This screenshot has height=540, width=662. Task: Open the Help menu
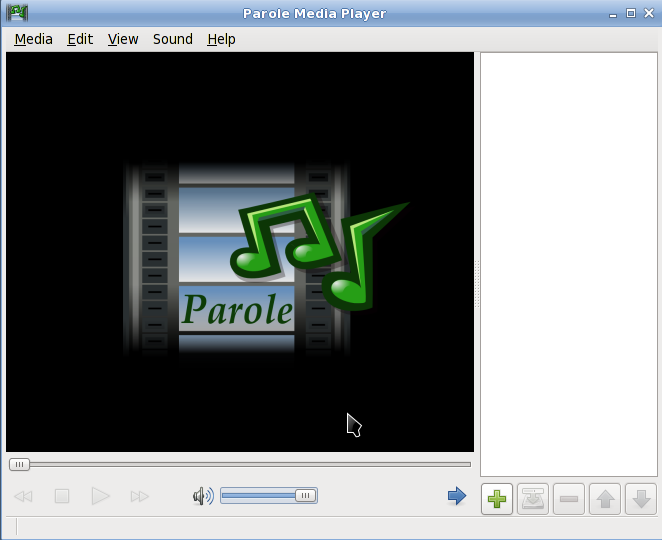pos(221,39)
